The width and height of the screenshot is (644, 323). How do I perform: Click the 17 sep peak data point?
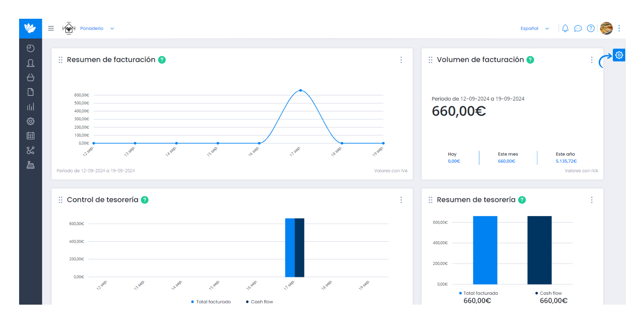[301, 90]
